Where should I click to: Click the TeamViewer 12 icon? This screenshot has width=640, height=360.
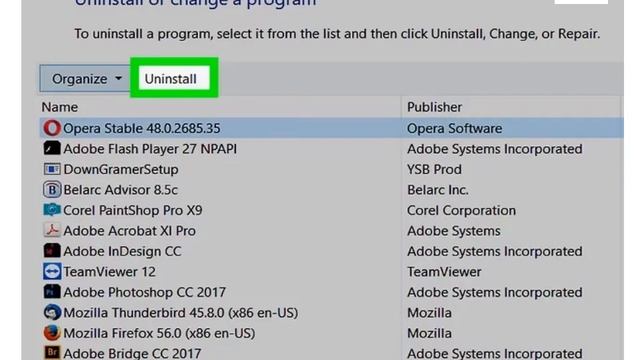[52, 271]
